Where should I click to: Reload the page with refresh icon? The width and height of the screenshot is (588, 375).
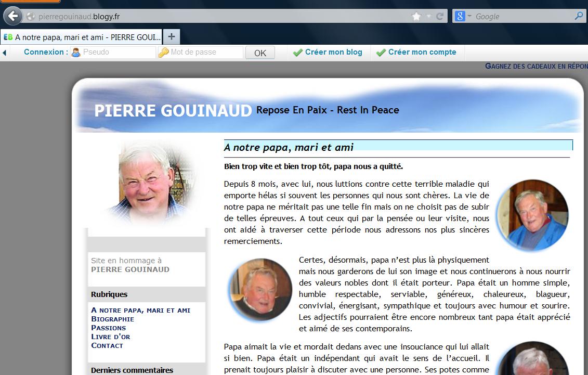point(440,17)
